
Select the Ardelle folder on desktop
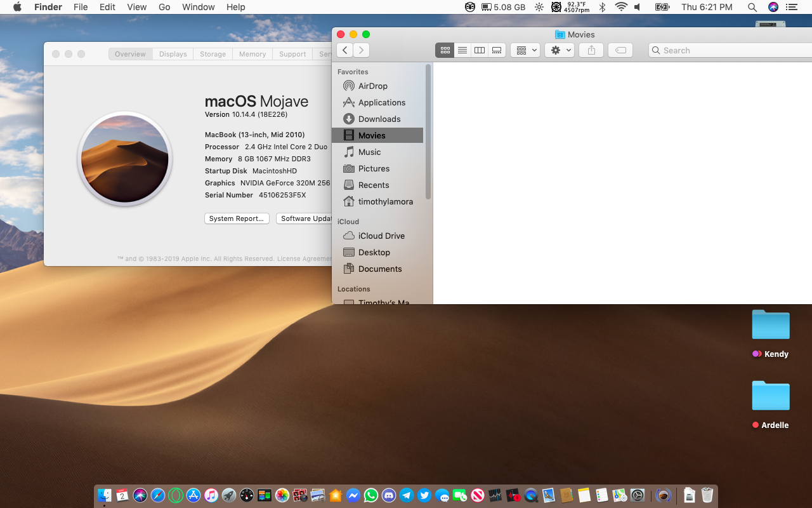click(x=771, y=404)
